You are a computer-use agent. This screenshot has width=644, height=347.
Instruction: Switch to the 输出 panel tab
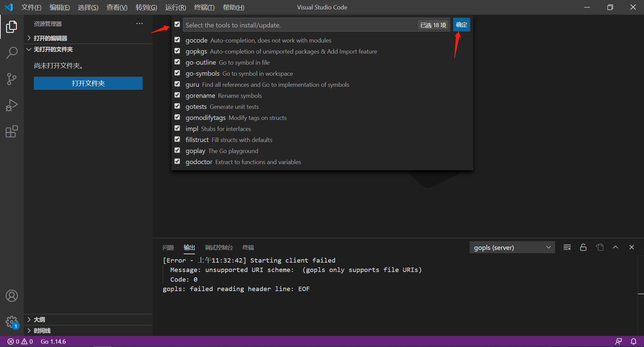click(x=189, y=248)
